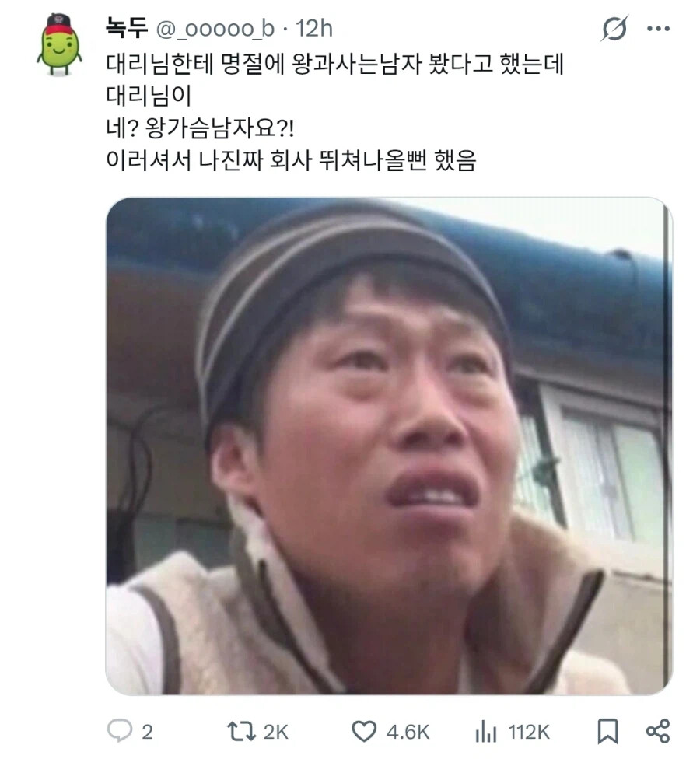Click the share icon below the tweet

pyautogui.click(x=658, y=732)
